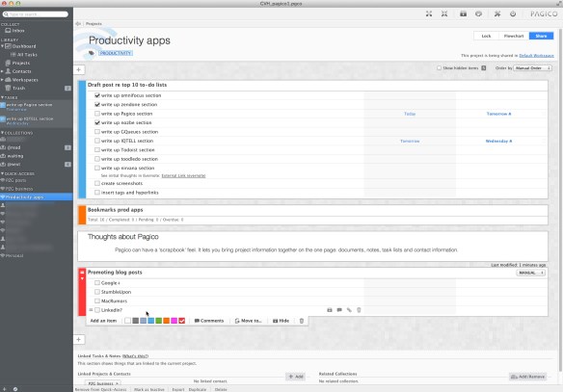Click the External Link (evernote) link
The image size is (563, 392).
[x=183, y=175]
